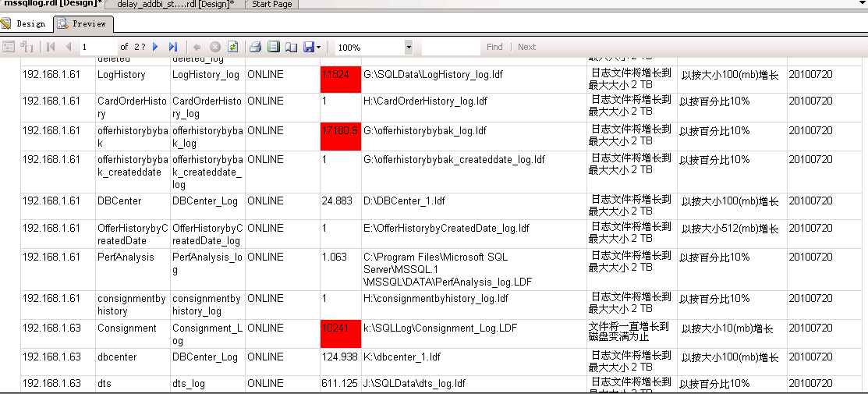Click the Previous Page arrow

click(69, 47)
